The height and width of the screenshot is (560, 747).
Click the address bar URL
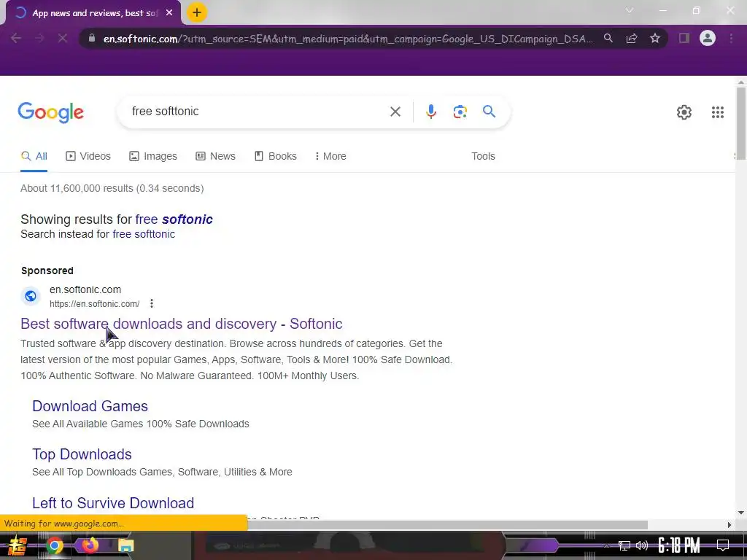tap(348, 39)
